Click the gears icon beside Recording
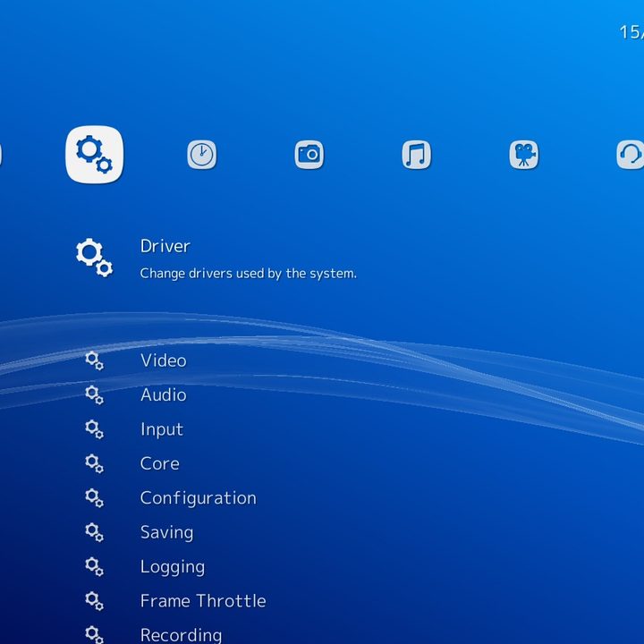The width and height of the screenshot is (644, 644). click(x=95, y=635)
